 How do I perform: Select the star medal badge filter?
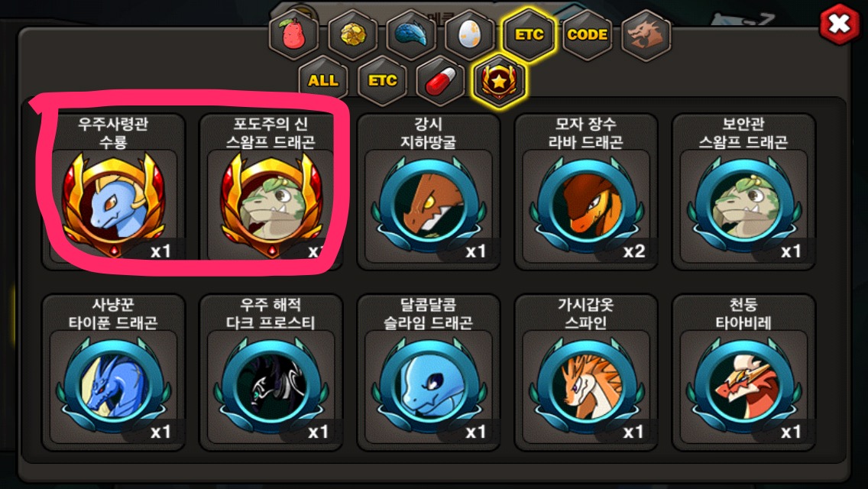click(499, 81)
